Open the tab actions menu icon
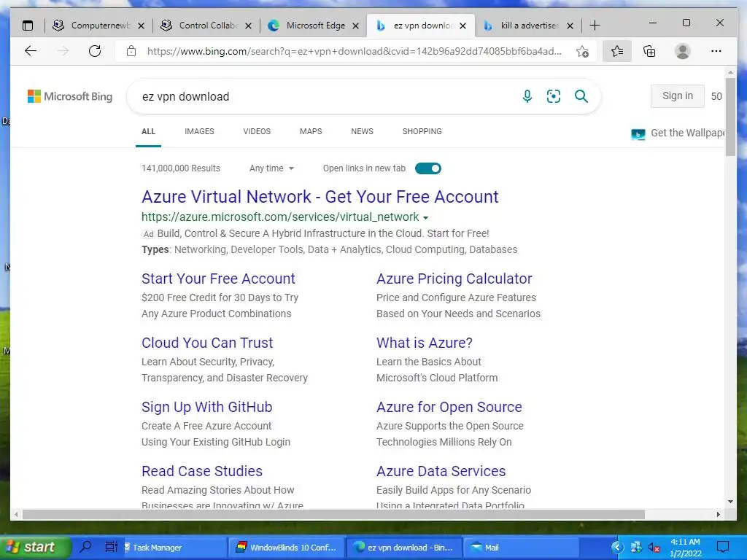747x560 pixels. [28, 26]
